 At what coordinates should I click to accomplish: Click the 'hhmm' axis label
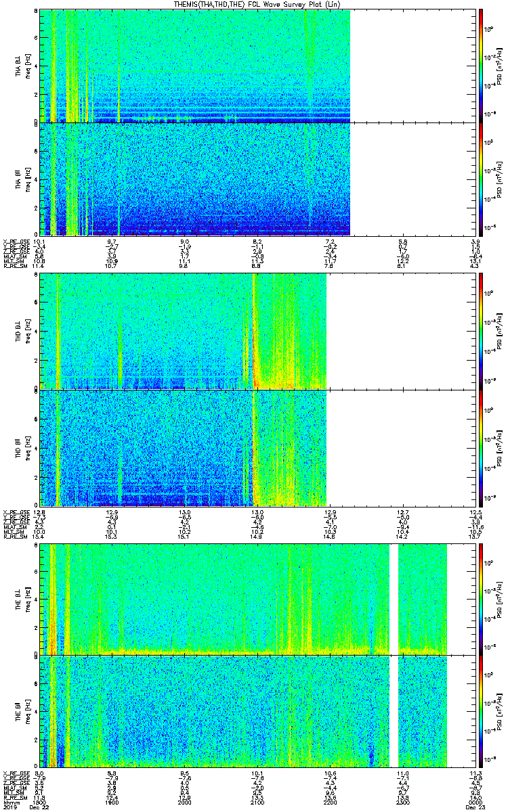tap(10, 802)
